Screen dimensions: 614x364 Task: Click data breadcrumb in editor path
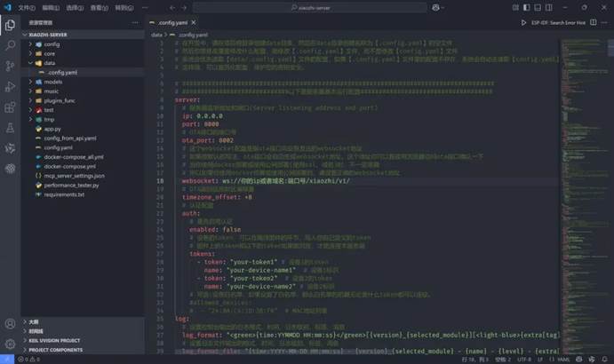[156, 35]
